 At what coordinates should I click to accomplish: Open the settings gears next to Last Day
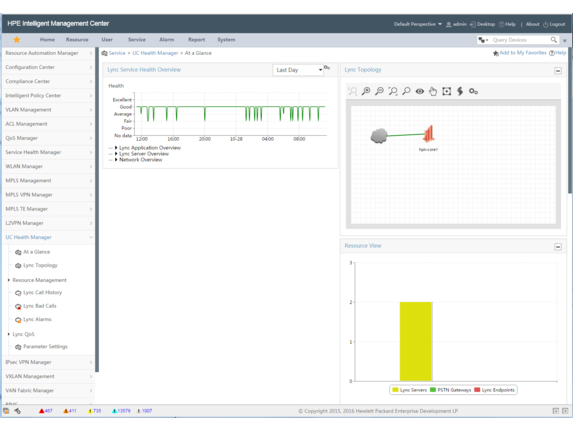pyautogui.click(x=327, y=68)
